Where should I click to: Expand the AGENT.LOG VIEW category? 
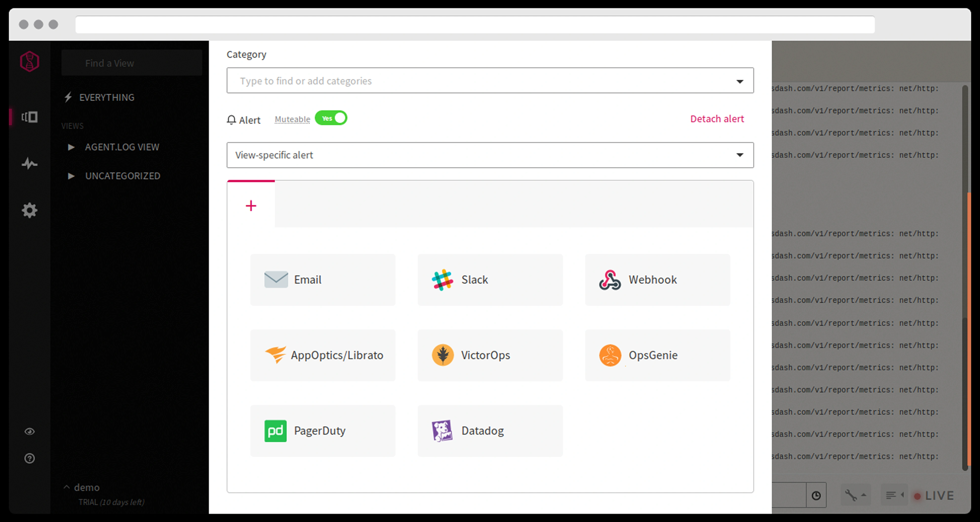122,147
